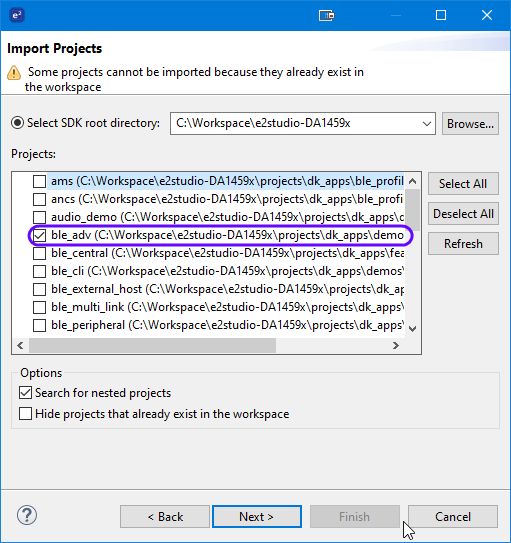
Task: Click the e2 studio application icon
Action: click(x=17, y=15)
